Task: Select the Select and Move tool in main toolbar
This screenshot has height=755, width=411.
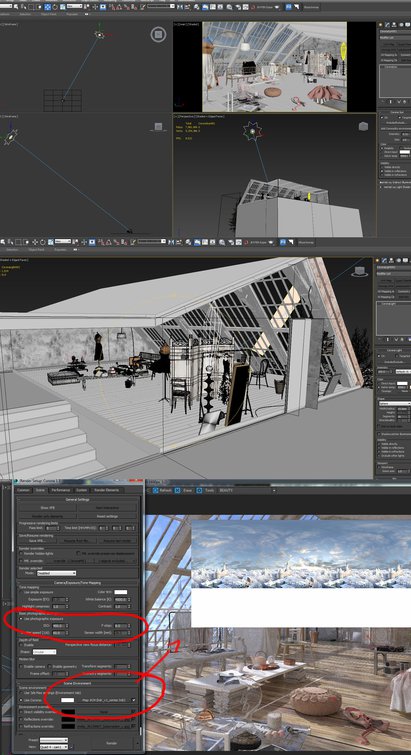Action: [x=47, y=7]
